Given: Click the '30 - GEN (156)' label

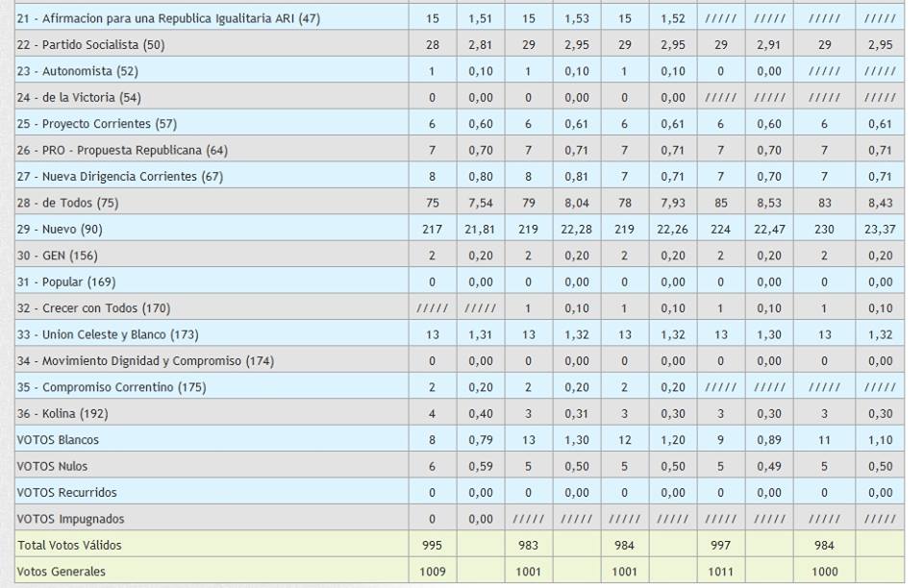Looking at the screenshot, I should (57, 256).
